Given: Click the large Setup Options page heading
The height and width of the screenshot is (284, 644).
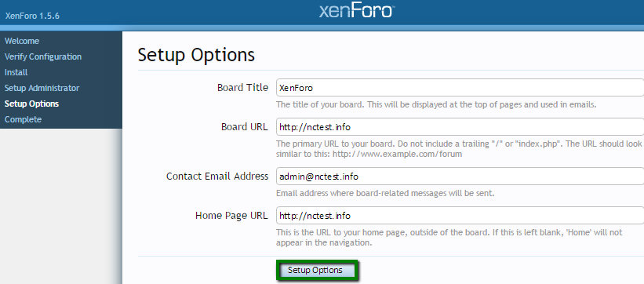Looking at the screenshot, I should 196,55.
